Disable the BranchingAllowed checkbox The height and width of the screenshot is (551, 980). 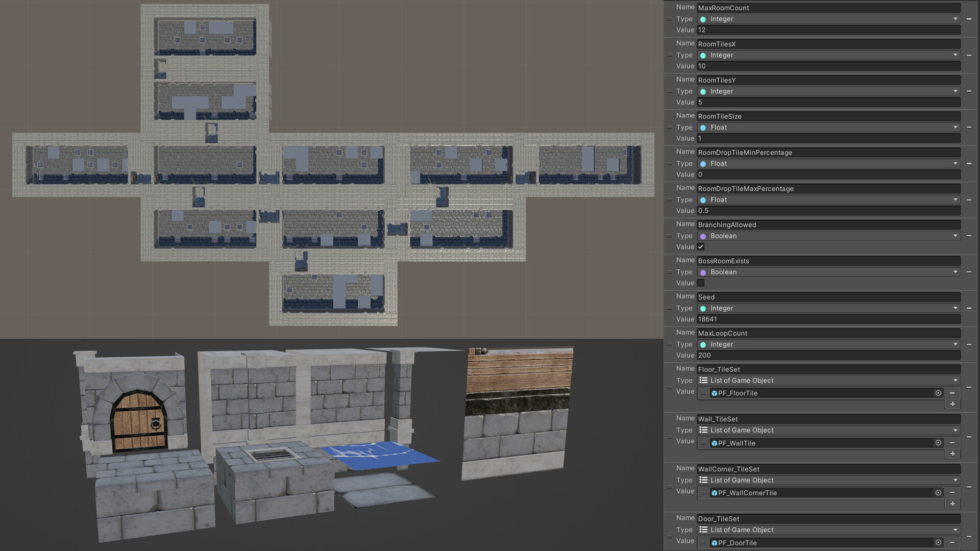click(x=700, y=246)
